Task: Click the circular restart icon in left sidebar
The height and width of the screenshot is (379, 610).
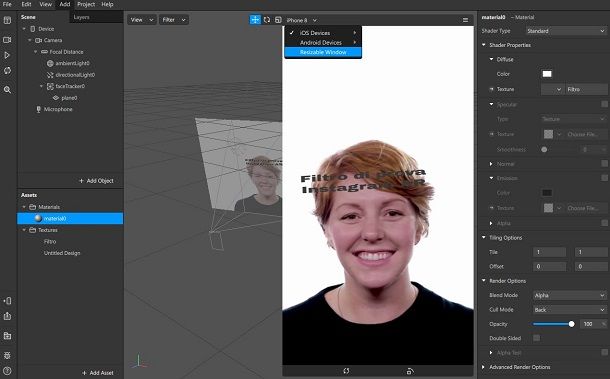Action: coord(7,71)
